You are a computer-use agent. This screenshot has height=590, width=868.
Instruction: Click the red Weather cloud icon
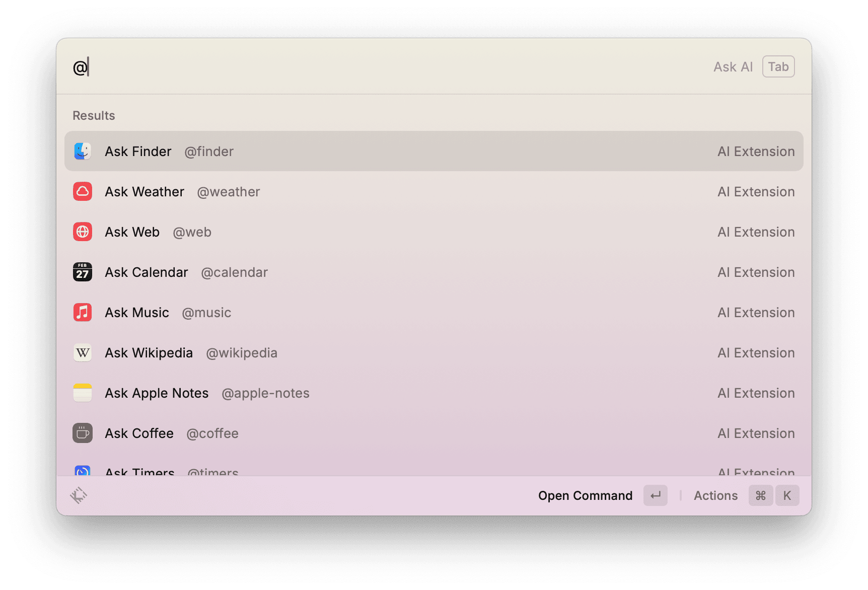(x=83, y=191)
